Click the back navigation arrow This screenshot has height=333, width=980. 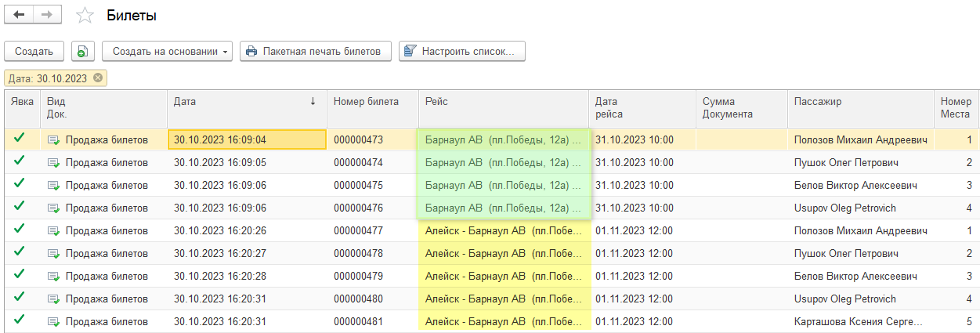click(x=20, y=15)
